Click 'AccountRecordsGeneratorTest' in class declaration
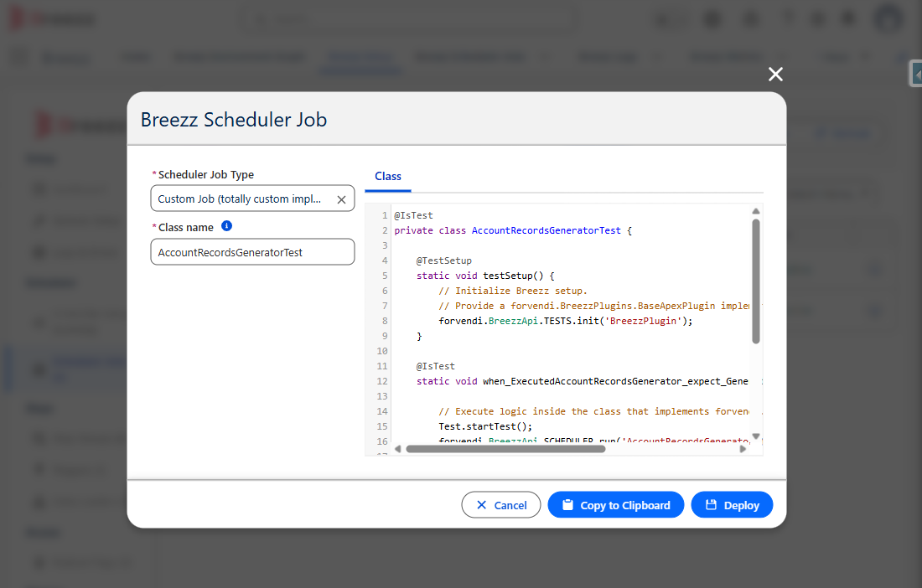The image size is (922, 588). click(x=546, y=231)
